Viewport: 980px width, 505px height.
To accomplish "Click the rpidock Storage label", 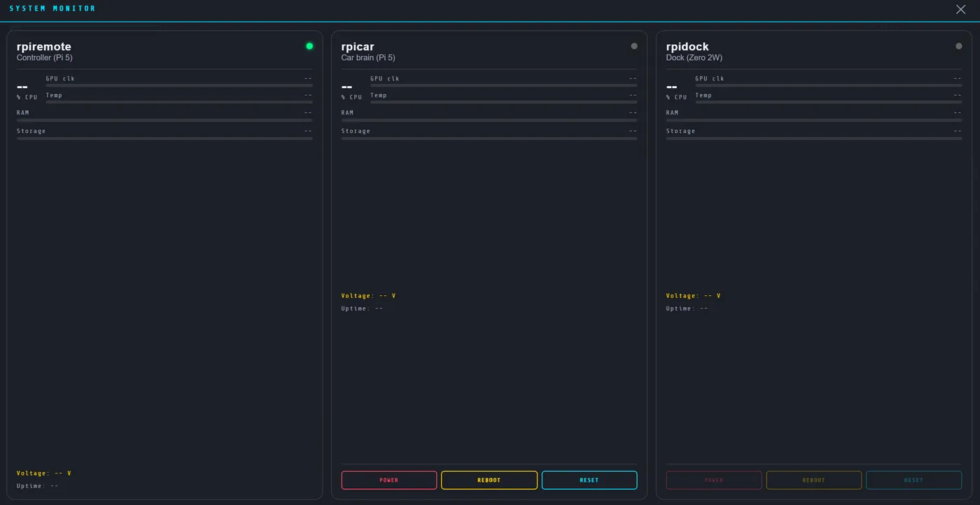I will pos(681,131).
